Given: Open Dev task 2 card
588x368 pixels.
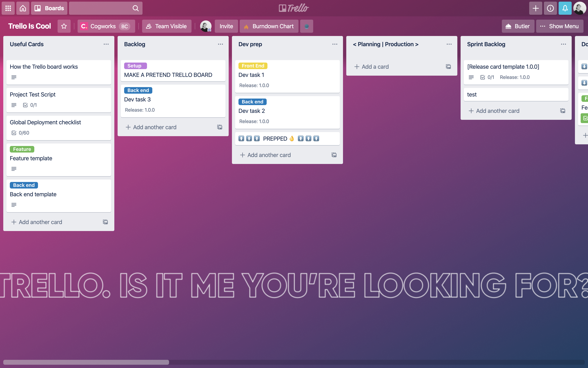Looking at the screenshot, I should (x=287, y=112).
